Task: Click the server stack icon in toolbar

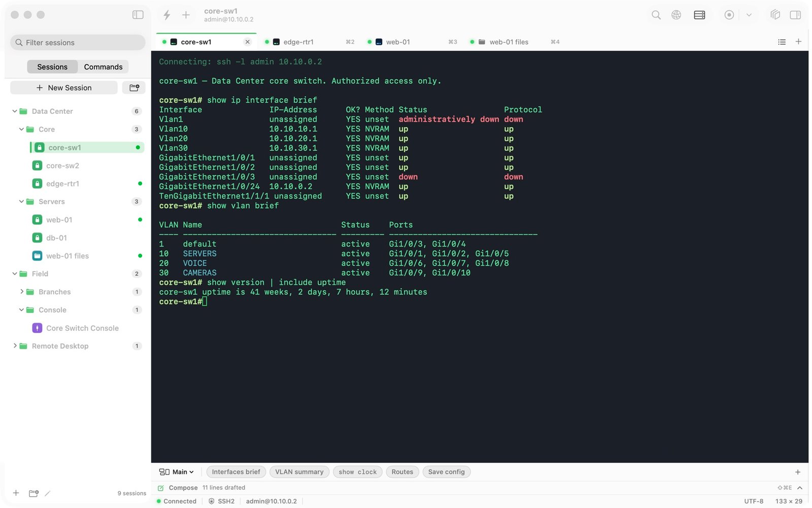Action: pyautogui.click(x=699, y=15)
